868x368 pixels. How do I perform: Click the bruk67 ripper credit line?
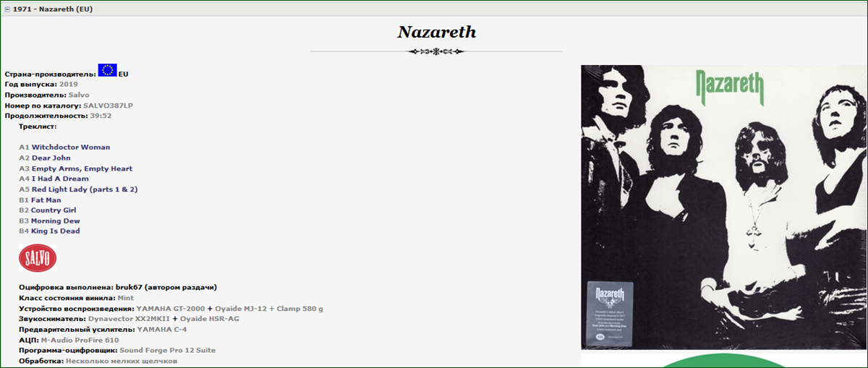pyautogui.click(x=118, y=288)
